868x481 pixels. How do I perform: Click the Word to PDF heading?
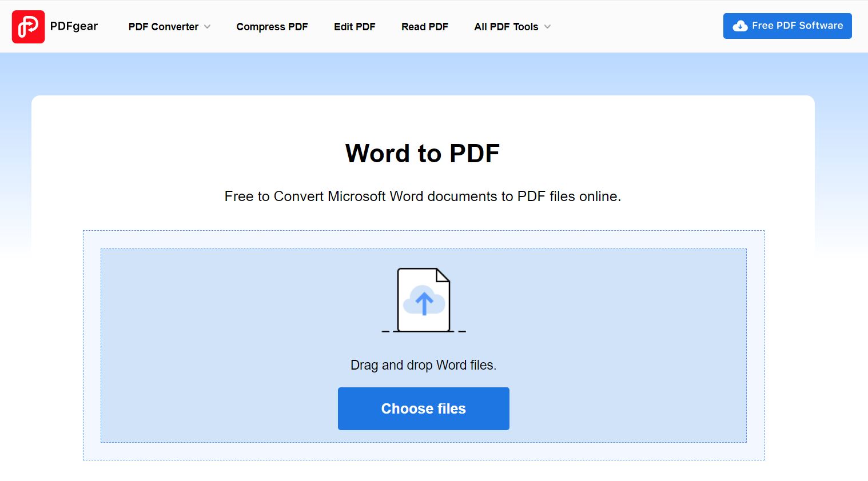tap(423, 153)
